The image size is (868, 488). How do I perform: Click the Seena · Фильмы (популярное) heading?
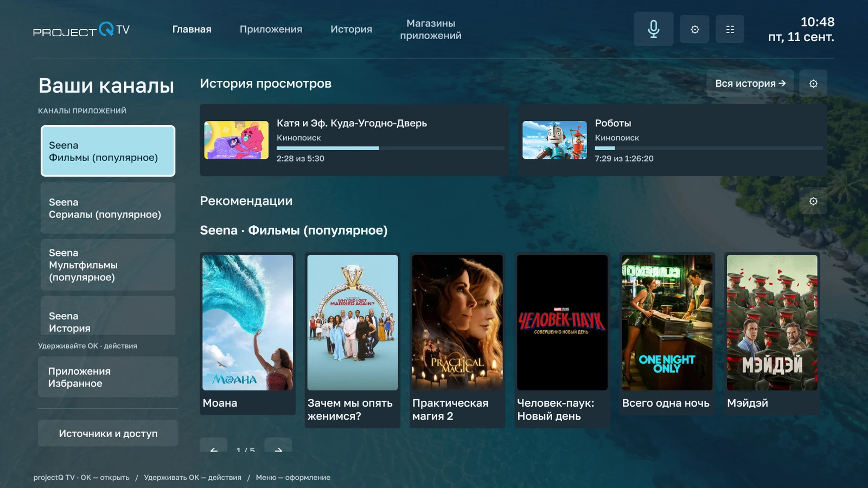(x=293, y=230)
